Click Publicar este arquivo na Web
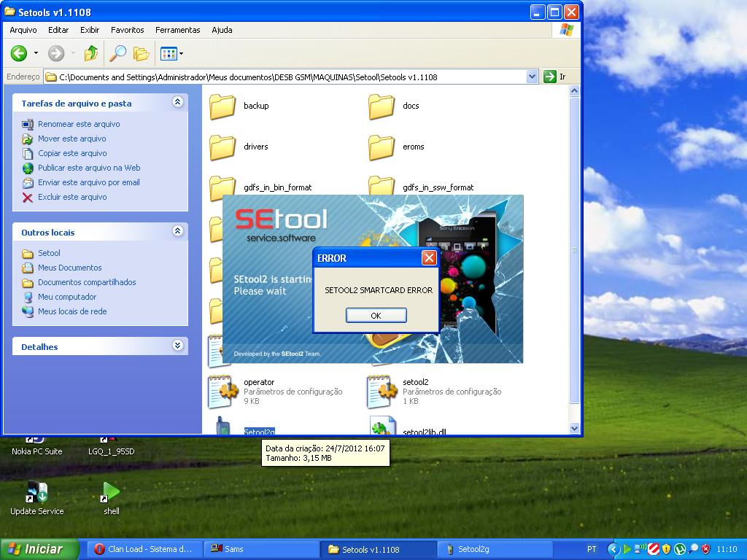The width and height of the screenshot is (747, 560). (x=89, y=168)
